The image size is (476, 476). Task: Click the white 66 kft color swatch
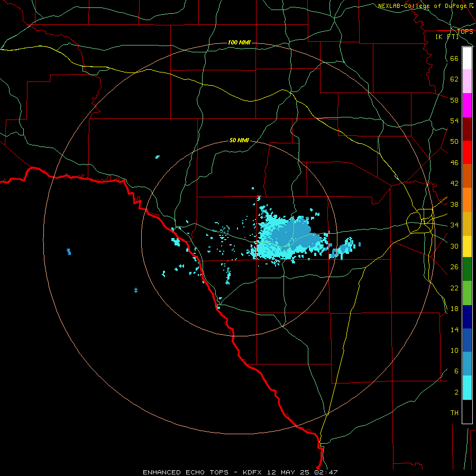[467, 58]
